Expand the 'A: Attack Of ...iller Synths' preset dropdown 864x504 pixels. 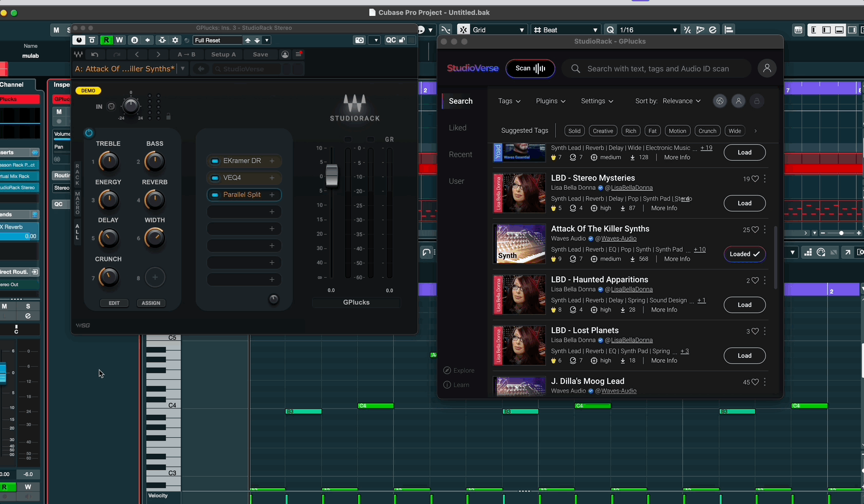point(182,69)
